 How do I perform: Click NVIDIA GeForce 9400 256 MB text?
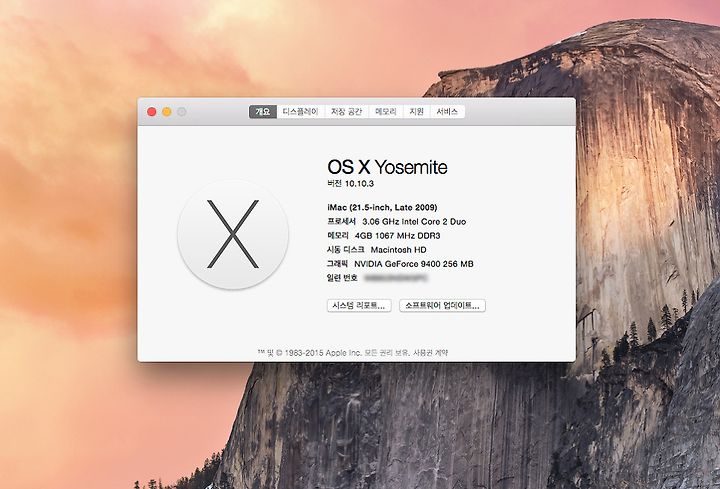coord(414,264)
